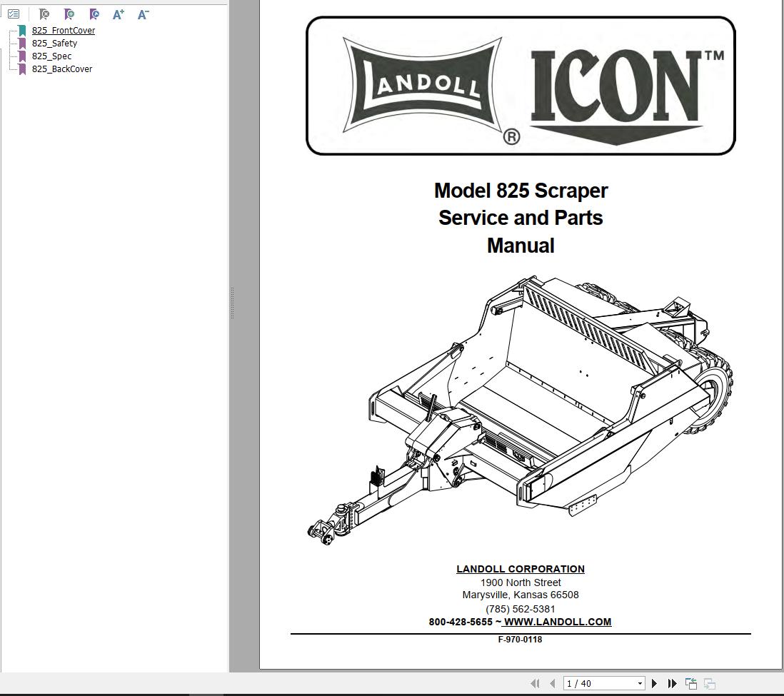
Task: Click the bookmark options checklist icon
Action: [13, 14]
